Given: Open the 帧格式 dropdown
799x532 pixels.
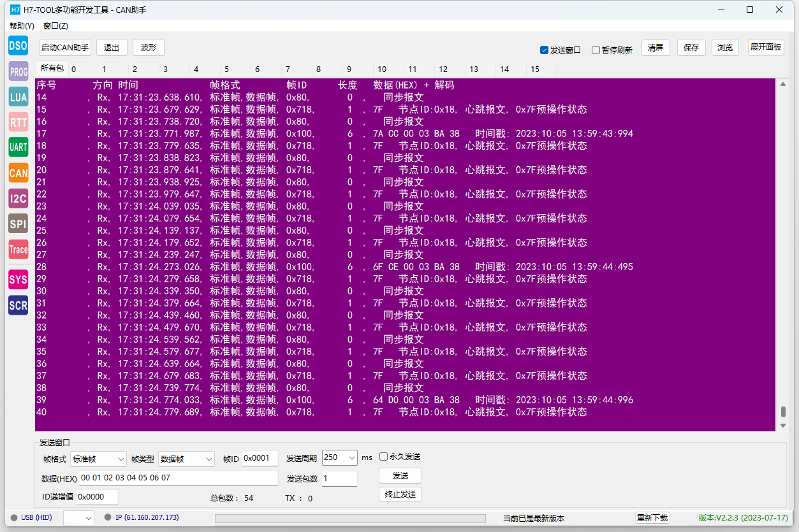Looking at the screenshot, I should point(99,458).
